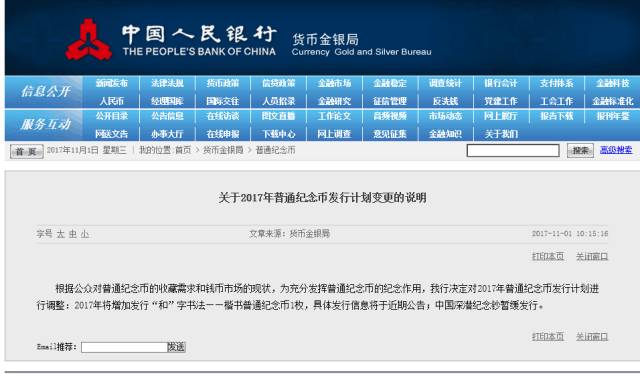Open the 银行会计 section
The image size is (640, 374).
[x=501, y=83]
